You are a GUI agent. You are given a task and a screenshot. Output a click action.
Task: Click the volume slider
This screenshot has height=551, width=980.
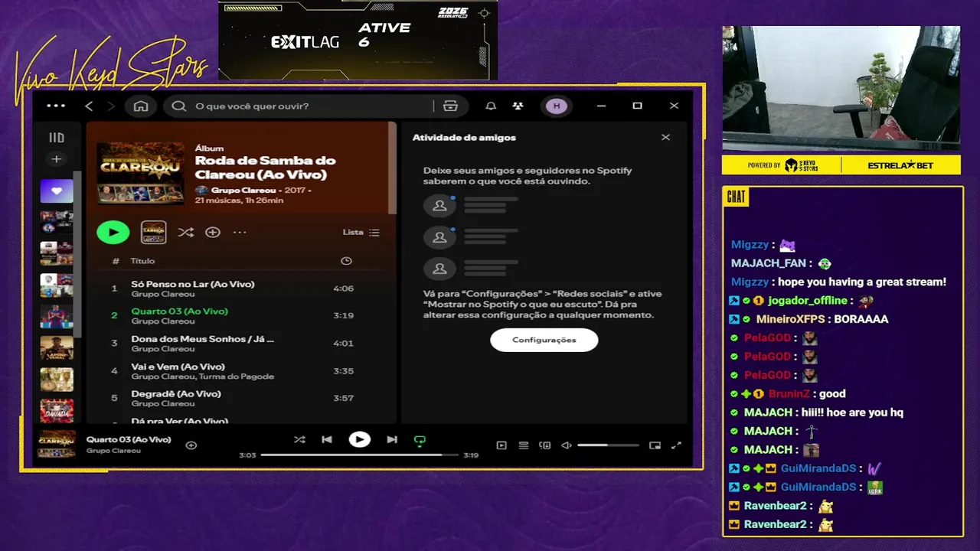point(608,445)
